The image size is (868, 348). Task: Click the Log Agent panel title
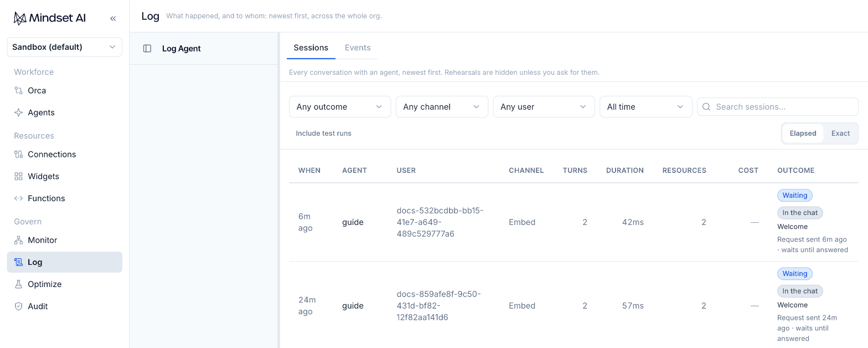tap(182, 49)
